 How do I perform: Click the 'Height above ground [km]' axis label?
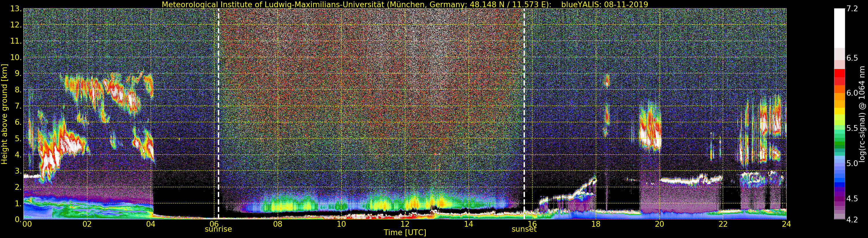point(4,114)
